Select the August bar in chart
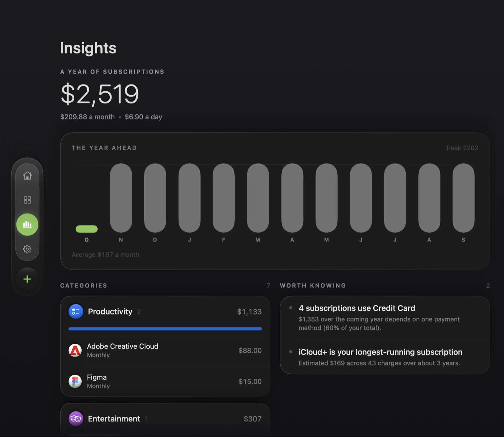504x437 pixels. pyautogui.click(x=429, y=198)
